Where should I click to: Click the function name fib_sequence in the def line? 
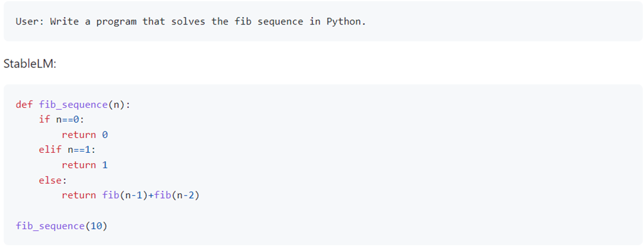[73, 104]
